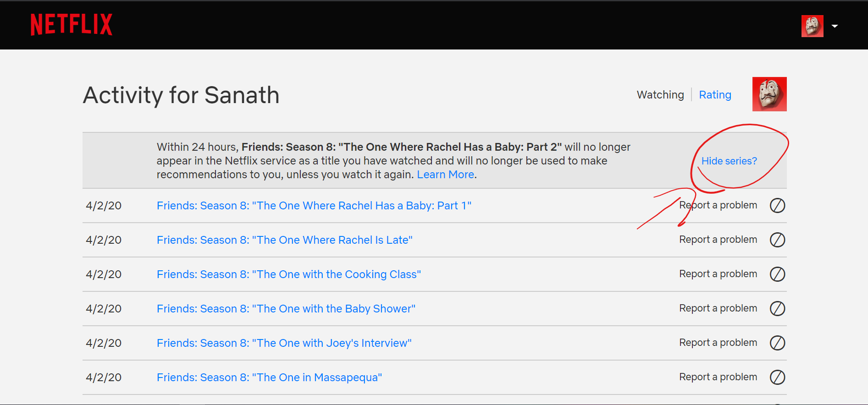Image resolution: width=868 pixels, height=405 pixels.
Task: Report a problem for "The One in Massapequa"
Action: (718, 377)
